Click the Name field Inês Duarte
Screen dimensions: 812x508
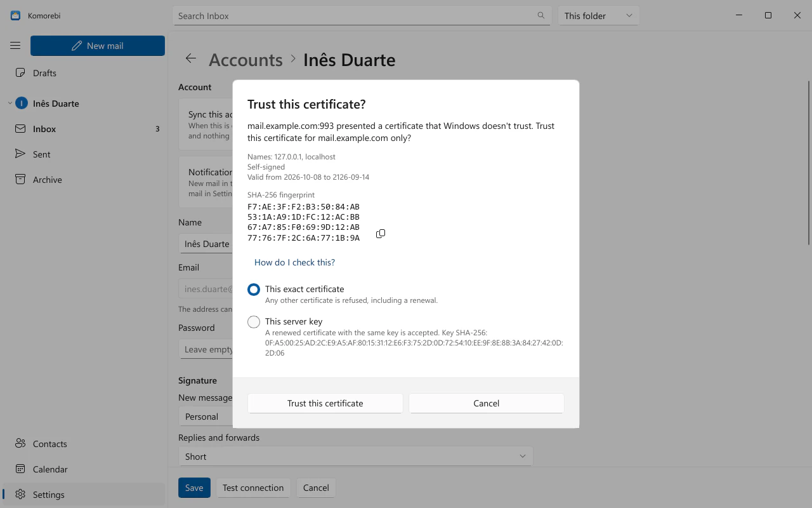pos(206,244)
